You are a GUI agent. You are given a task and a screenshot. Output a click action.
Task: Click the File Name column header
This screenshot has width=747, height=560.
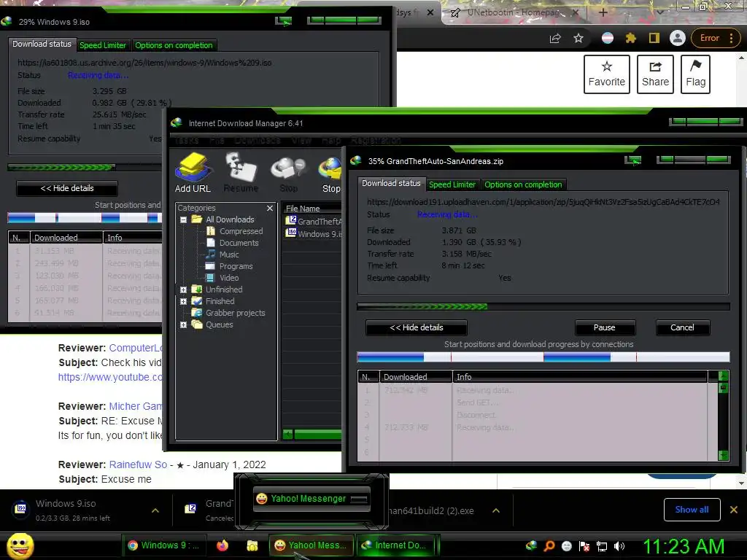312,209
